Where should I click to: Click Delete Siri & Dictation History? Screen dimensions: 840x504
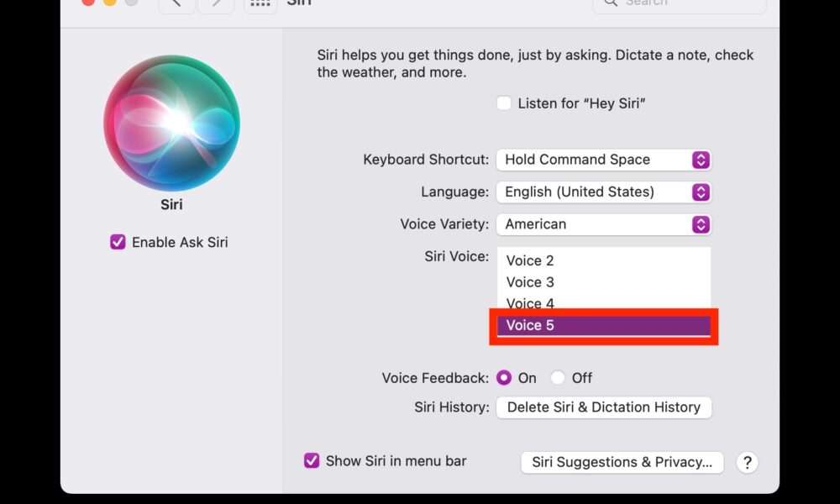604,407
